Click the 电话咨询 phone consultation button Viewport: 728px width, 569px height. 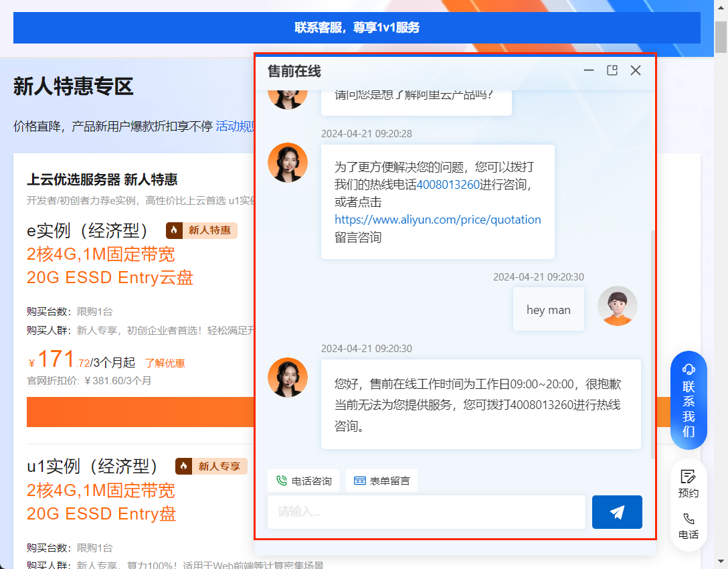(304, 481)
